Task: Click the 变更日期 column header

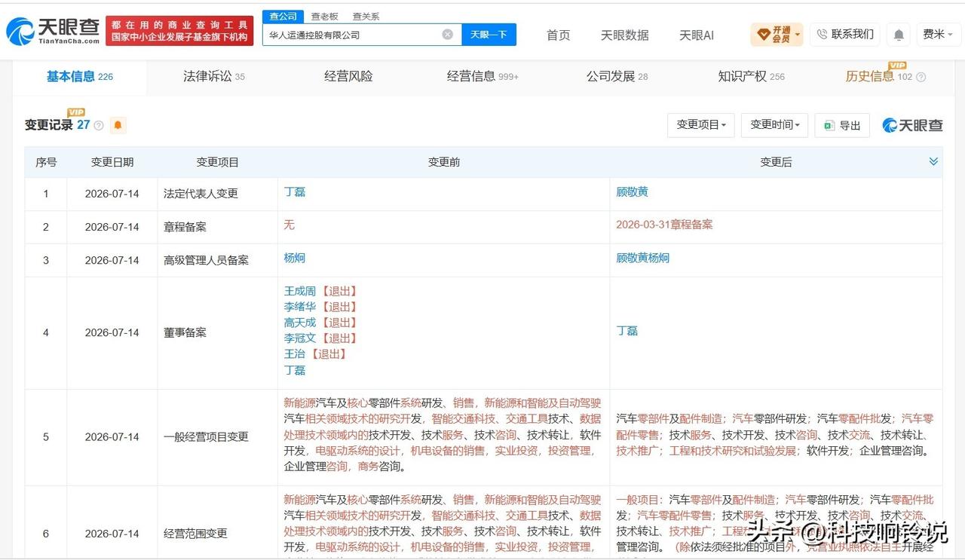Action: click(112, 162)
